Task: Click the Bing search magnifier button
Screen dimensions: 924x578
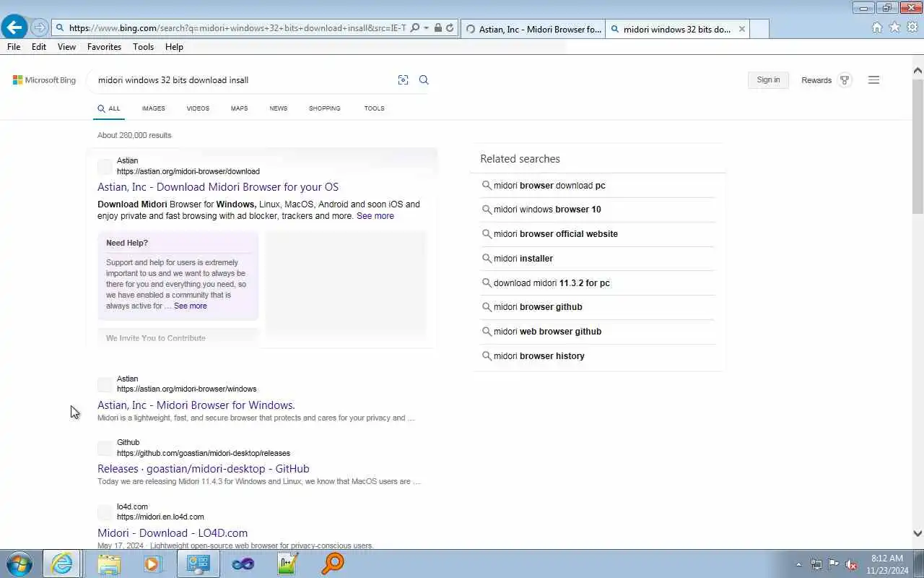Action: [x=424, y=80]
